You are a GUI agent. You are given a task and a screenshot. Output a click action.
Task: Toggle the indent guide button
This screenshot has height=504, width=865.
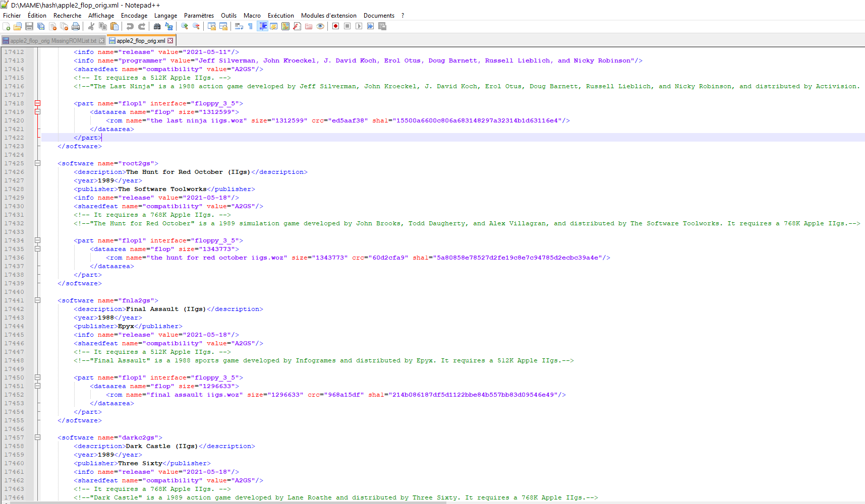tap(262, 26)
